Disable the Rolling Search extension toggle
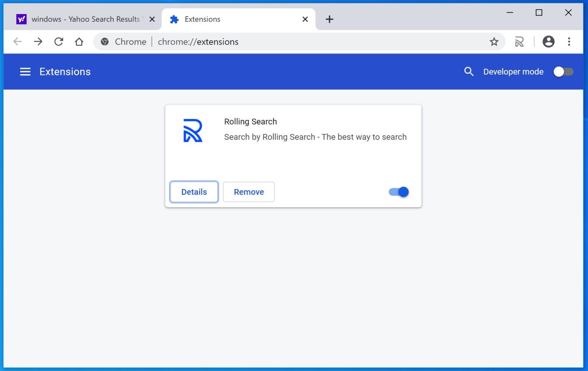Screen dimensions: 588x371 coord(399,192)
